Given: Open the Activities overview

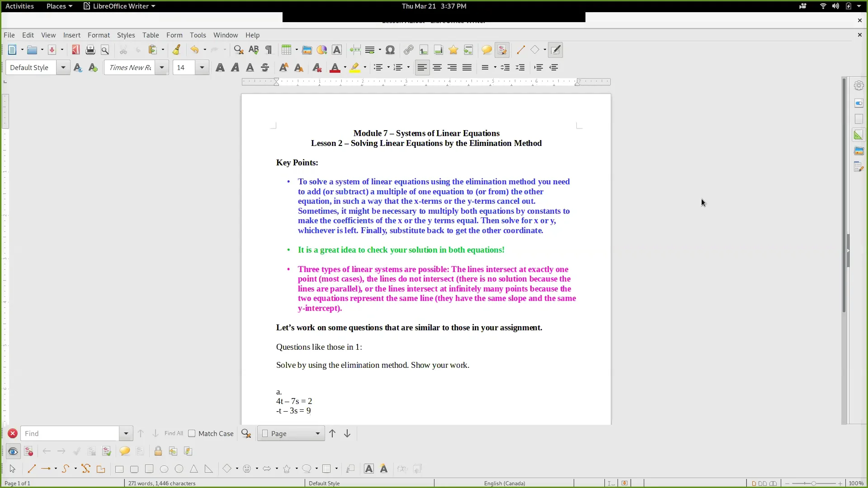Looking at the screenshot, I should pyautogui.click(x=19, y=6).
